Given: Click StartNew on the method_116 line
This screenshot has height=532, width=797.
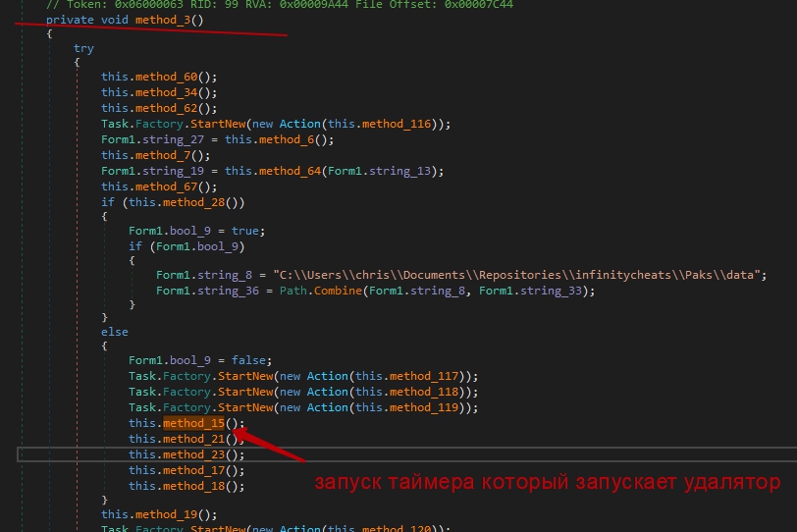Looking at the screenshot, I should [x=218, y=124].
